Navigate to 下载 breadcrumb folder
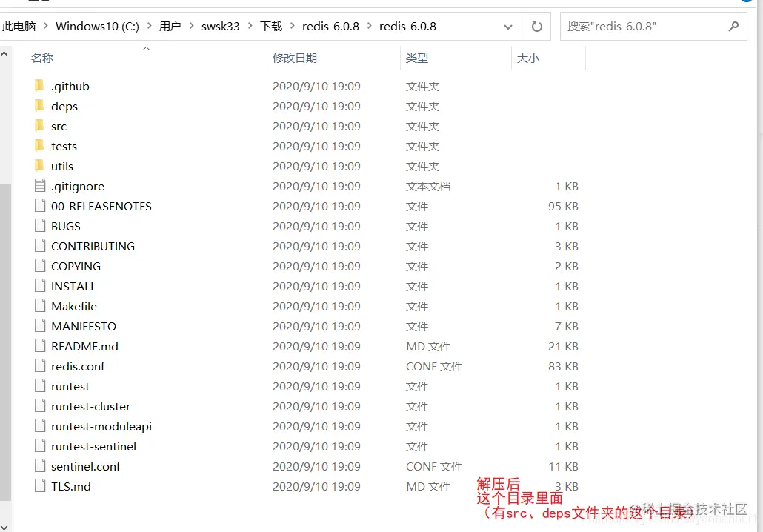763x532 pixels. 271,26
